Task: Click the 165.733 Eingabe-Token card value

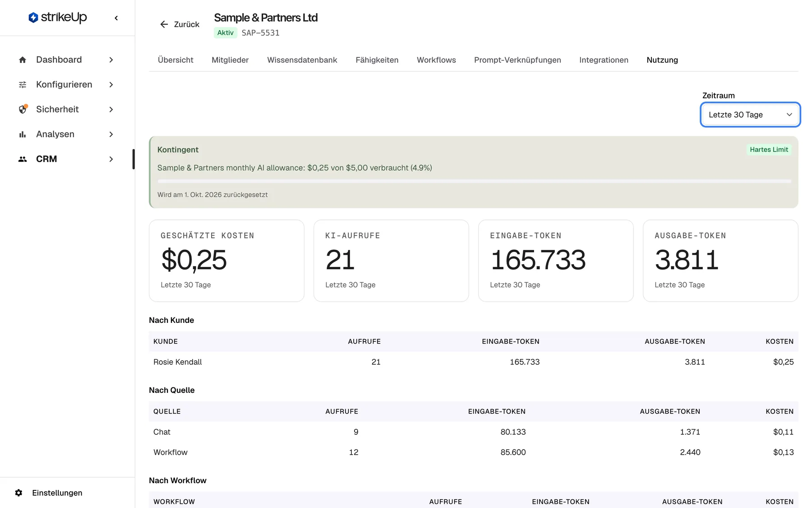Action: (x=538, y=260)
